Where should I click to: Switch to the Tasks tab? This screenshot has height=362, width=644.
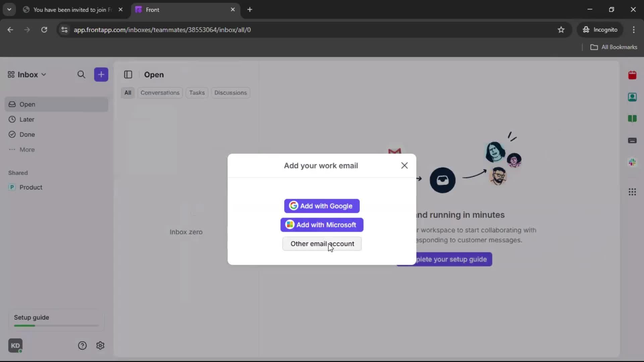(x=197, y=93)
